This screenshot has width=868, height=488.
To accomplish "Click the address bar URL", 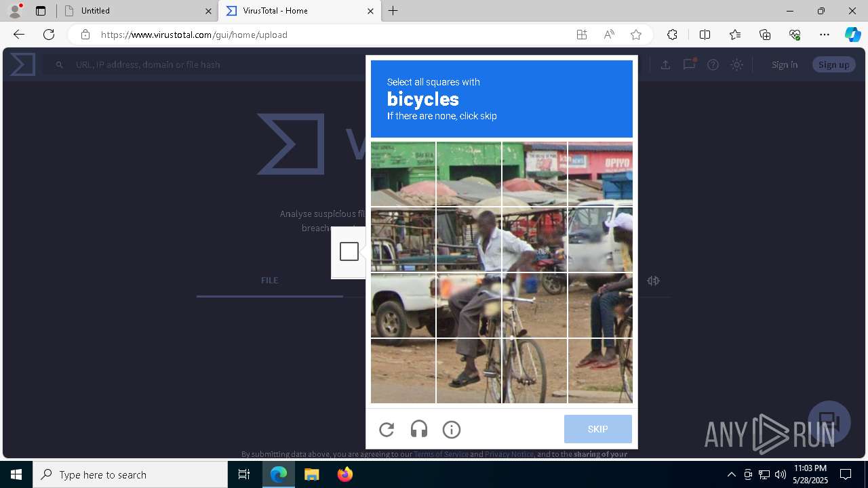I will coord(194,35).
